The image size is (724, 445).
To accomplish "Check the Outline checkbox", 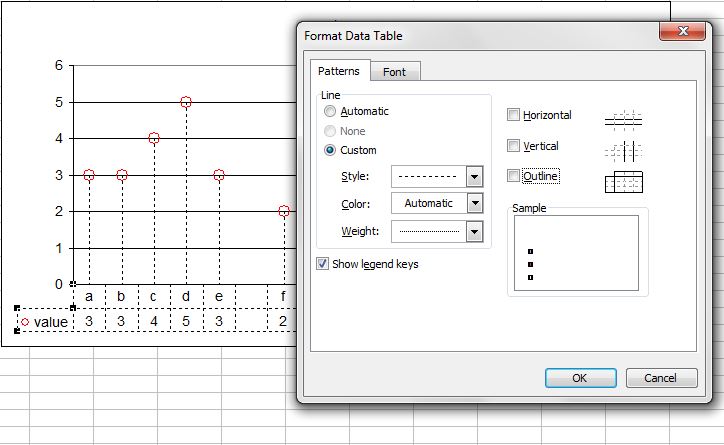I will (x=513, y=175).
